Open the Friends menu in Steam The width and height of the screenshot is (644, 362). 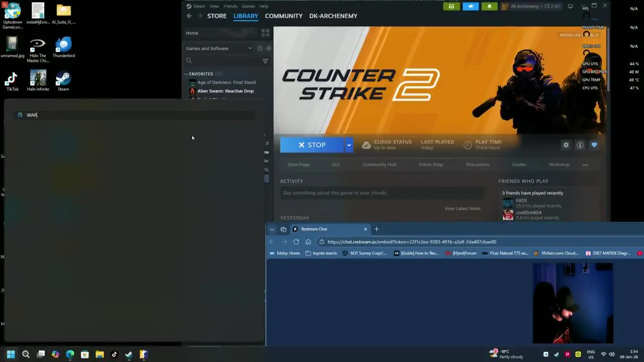pos(230,6)
